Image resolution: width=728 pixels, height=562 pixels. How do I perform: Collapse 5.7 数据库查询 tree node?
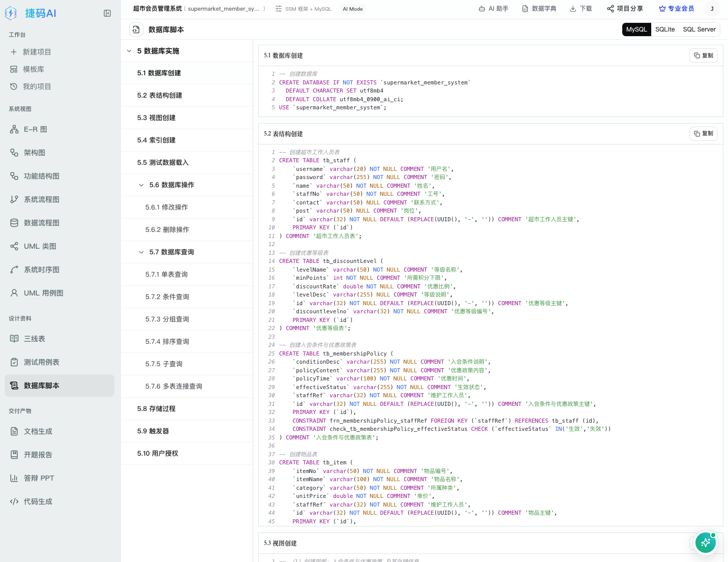(x=141, y=252)
